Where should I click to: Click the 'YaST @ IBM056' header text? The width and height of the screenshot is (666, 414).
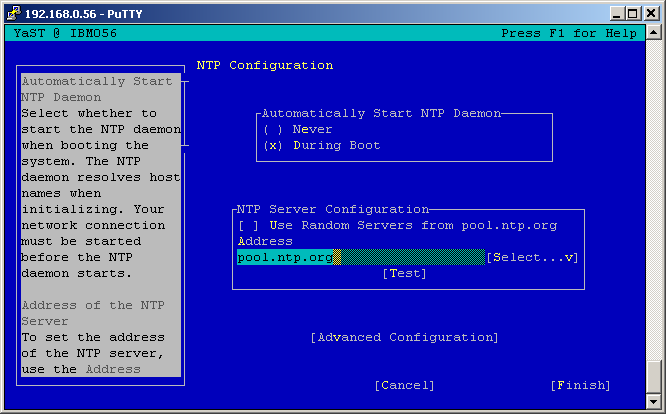pyautogui.click(x=65, y=33)
